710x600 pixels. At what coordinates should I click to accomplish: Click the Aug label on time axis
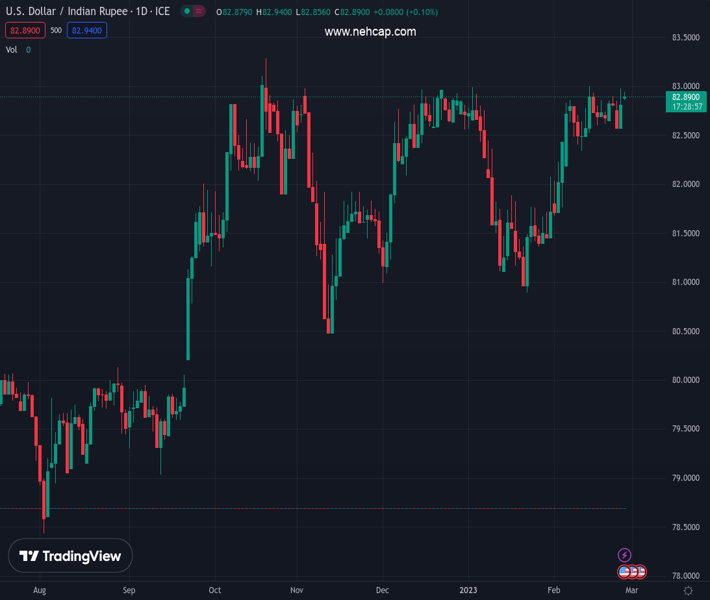(x=40, y=591)
